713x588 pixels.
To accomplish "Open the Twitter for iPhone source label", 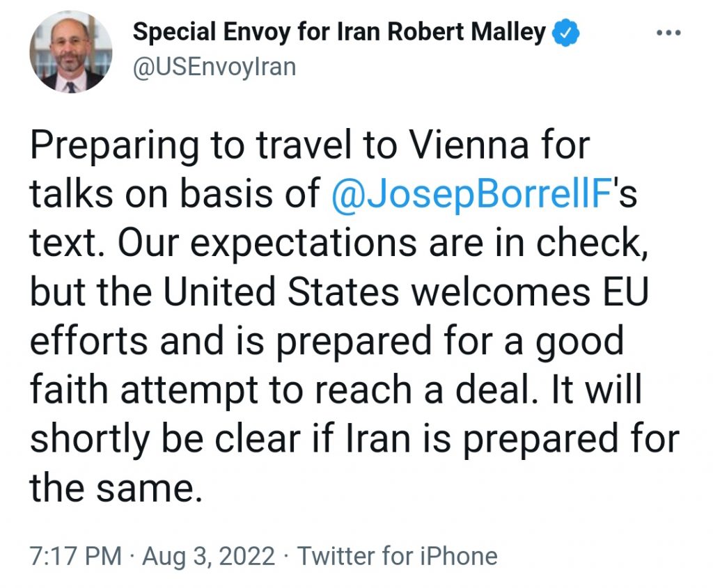I will click(x=398, y=556).
